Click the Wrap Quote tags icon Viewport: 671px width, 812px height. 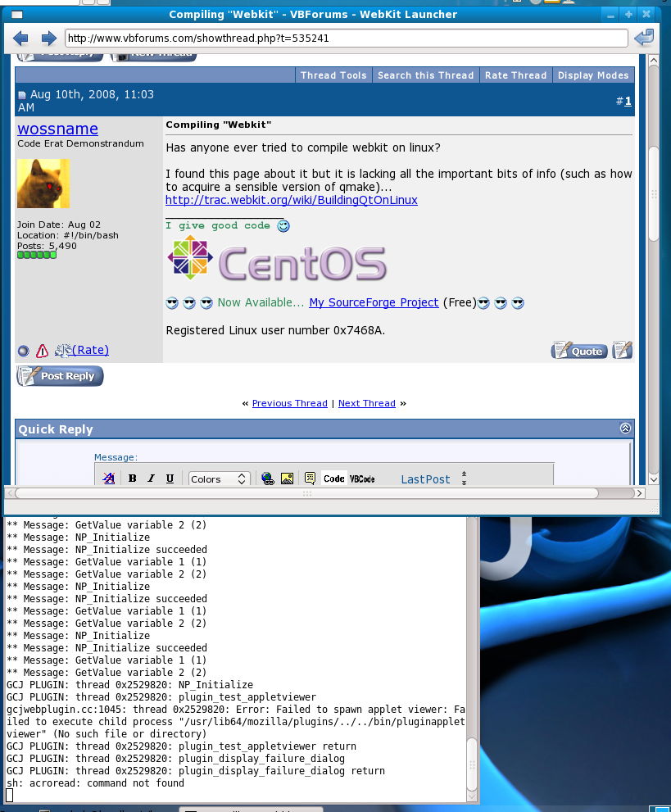coord(310,479)
